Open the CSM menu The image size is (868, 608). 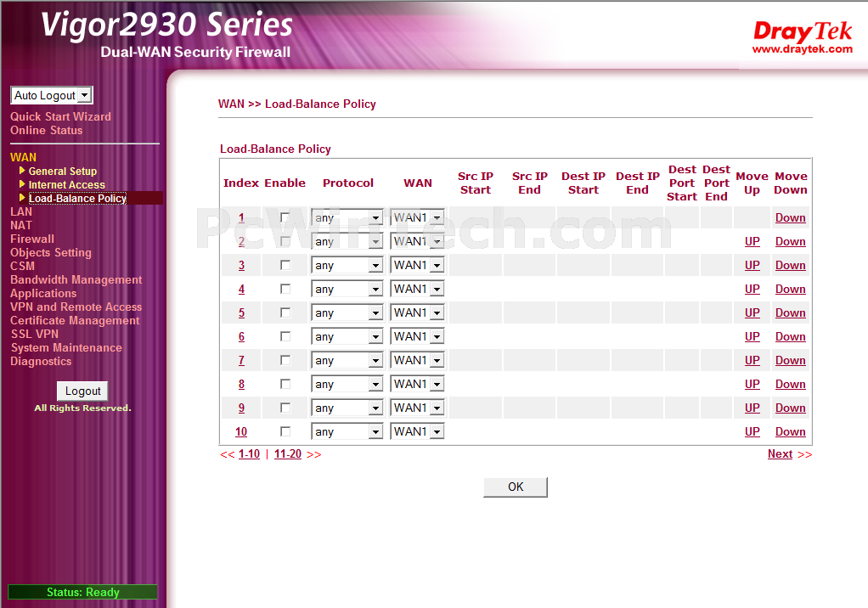click(22, 266)
